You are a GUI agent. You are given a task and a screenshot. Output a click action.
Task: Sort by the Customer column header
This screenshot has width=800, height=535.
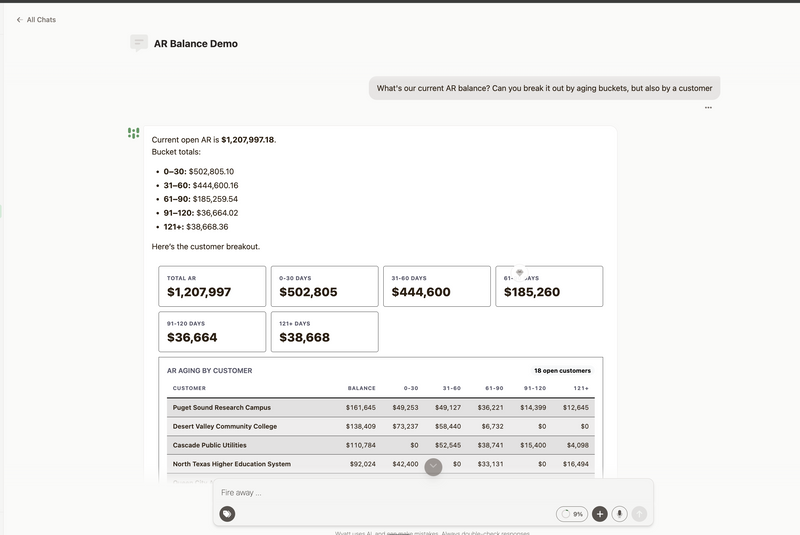click(x=189, y=388)
